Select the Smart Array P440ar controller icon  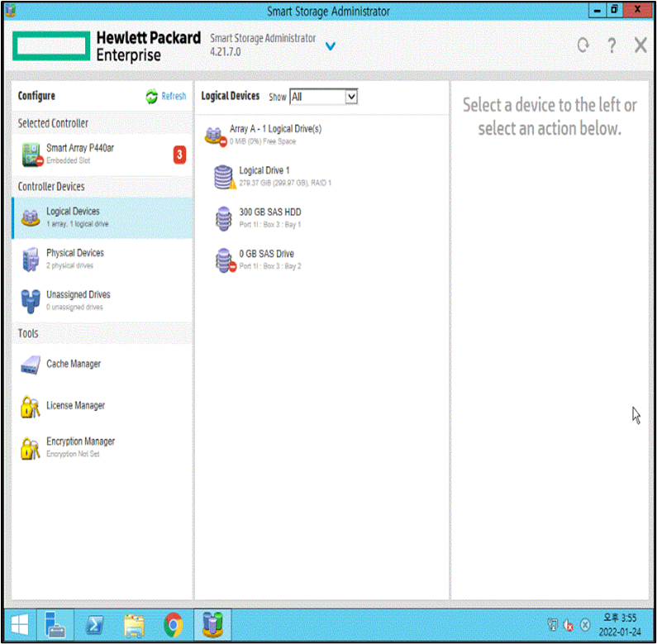point(32,154)
